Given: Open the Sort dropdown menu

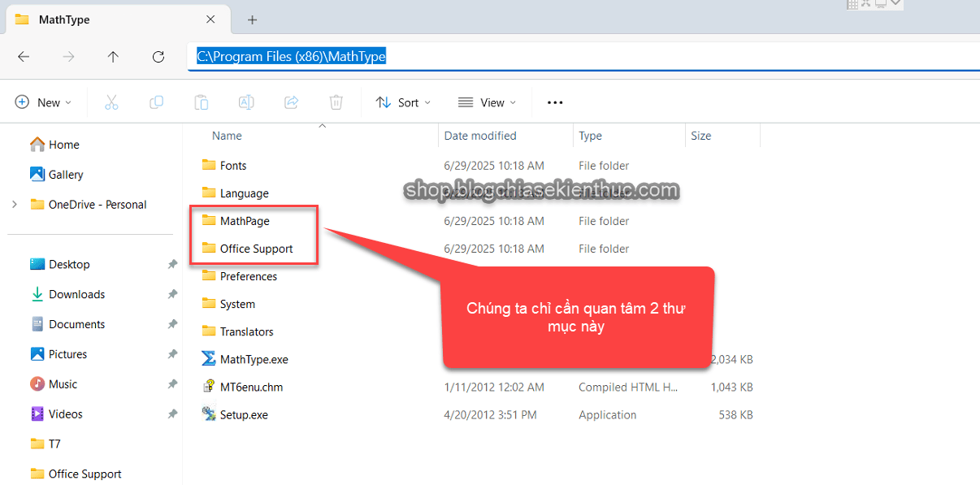Looking at the screenshot, I should pos(404,102).
